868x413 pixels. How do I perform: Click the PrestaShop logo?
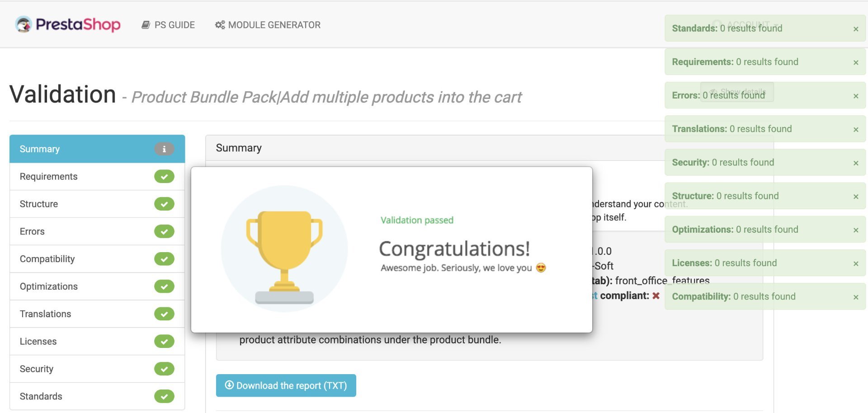[68, 24]
